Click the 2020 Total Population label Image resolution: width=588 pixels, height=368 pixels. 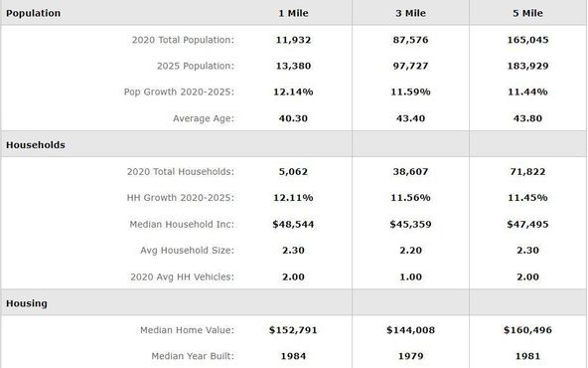183,40
